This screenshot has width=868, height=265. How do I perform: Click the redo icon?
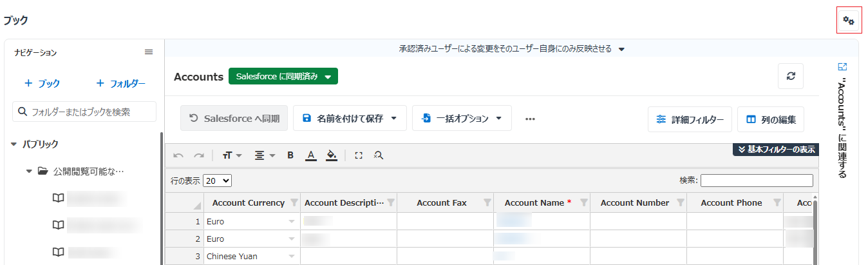(199, 155)
